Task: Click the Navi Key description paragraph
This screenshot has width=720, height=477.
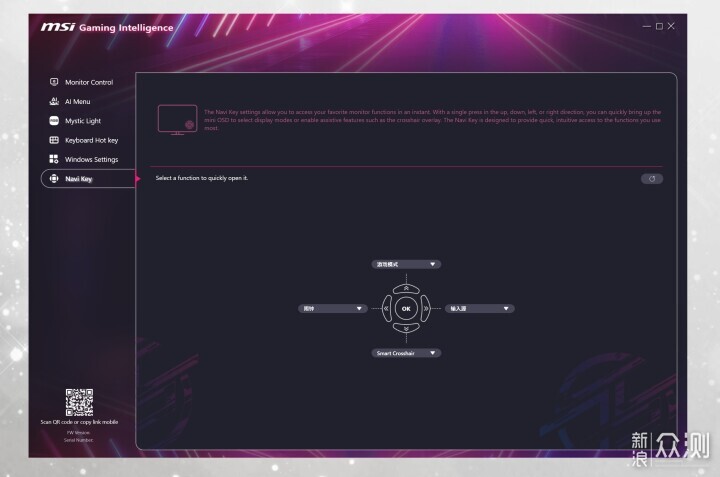Action: (x=432, y=120)
